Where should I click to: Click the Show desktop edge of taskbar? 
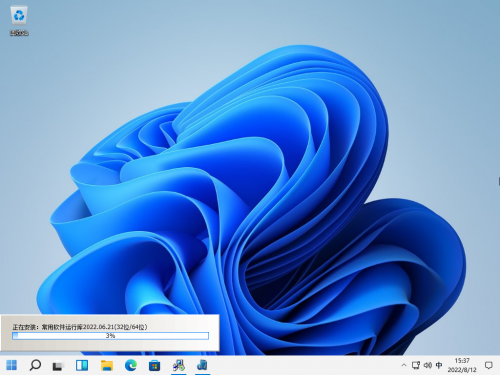pyautogui.click(x=499, y=365)
